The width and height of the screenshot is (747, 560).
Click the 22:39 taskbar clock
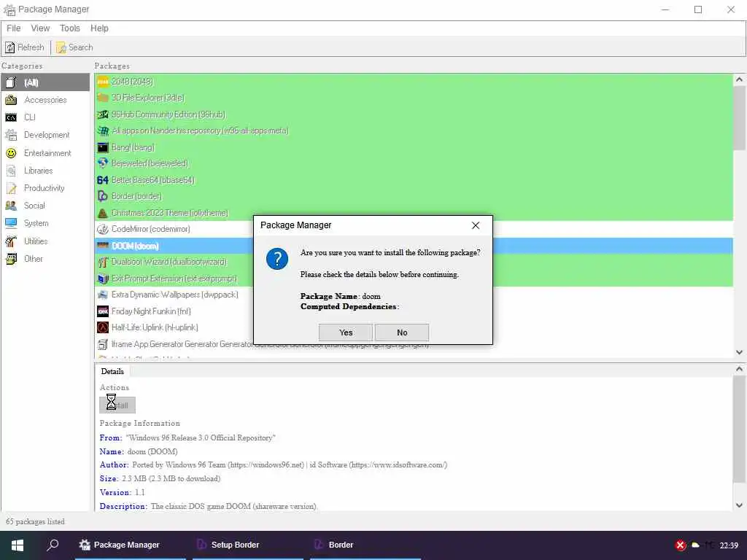pos(729,545)
